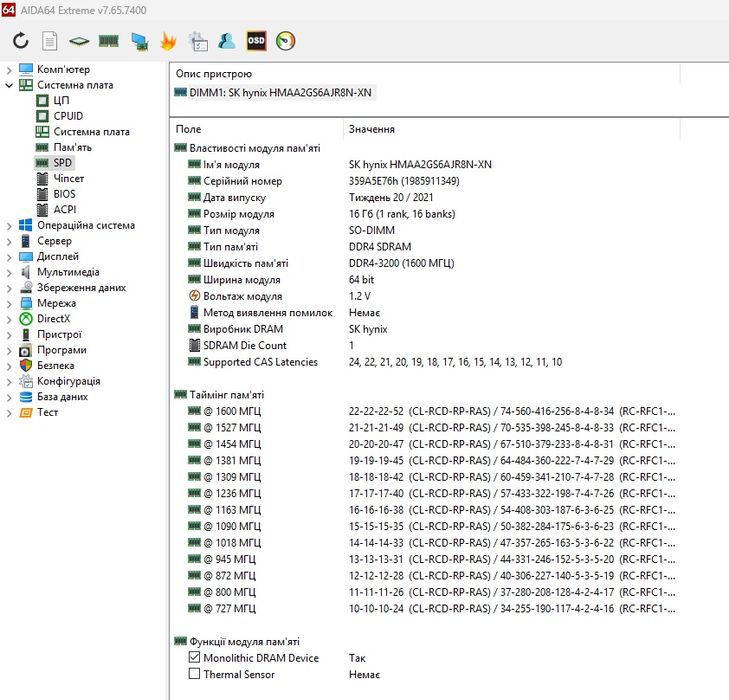
Task: Select the Supported CAS Latencies row
Action: 424,362
